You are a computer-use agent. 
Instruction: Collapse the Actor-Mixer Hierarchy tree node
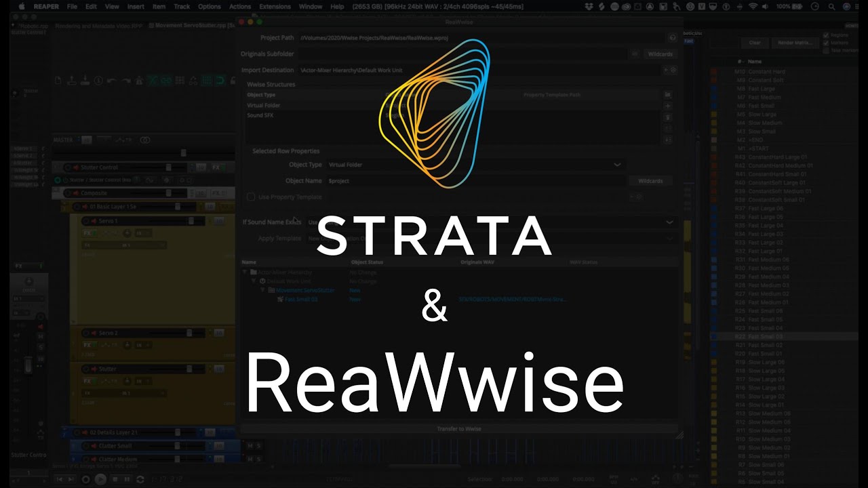click(245, 272)
